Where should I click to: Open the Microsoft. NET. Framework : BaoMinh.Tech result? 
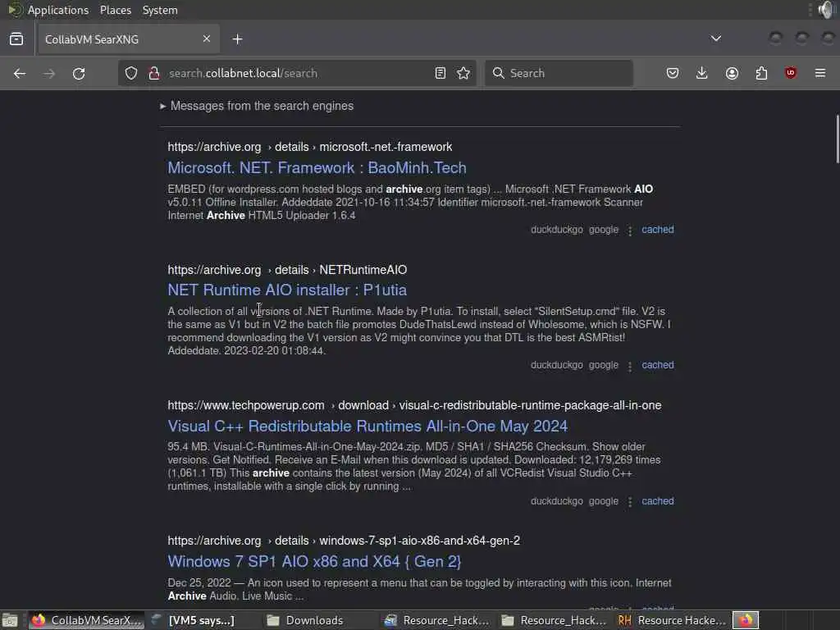[317, 167]
